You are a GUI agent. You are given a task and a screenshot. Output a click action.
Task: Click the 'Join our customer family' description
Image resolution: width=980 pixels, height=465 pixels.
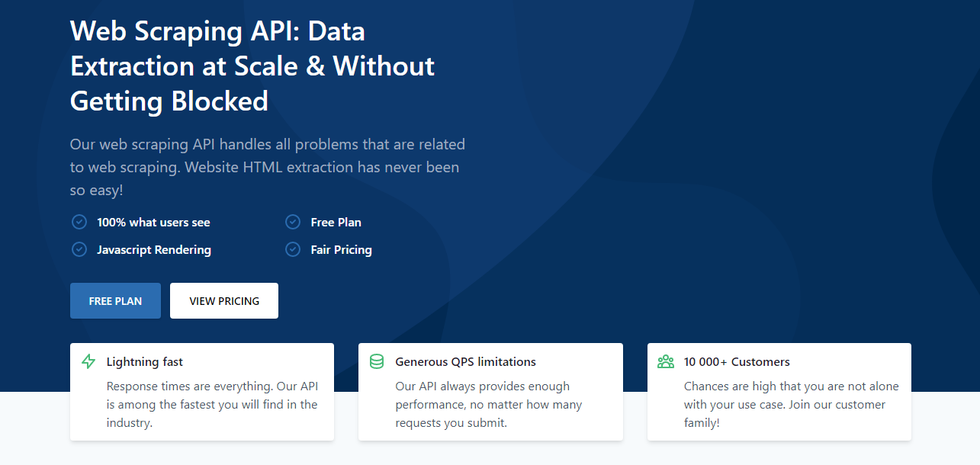791,405
